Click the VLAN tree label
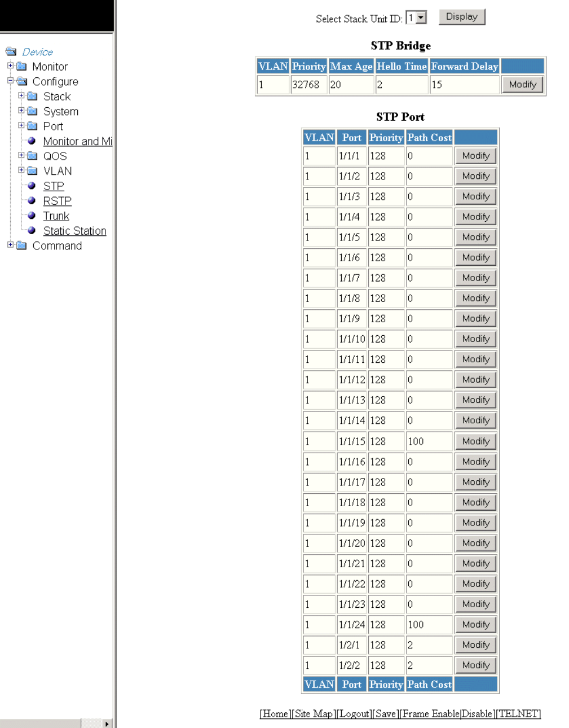The height and width of the screenshot is (728, 569). 58,171
